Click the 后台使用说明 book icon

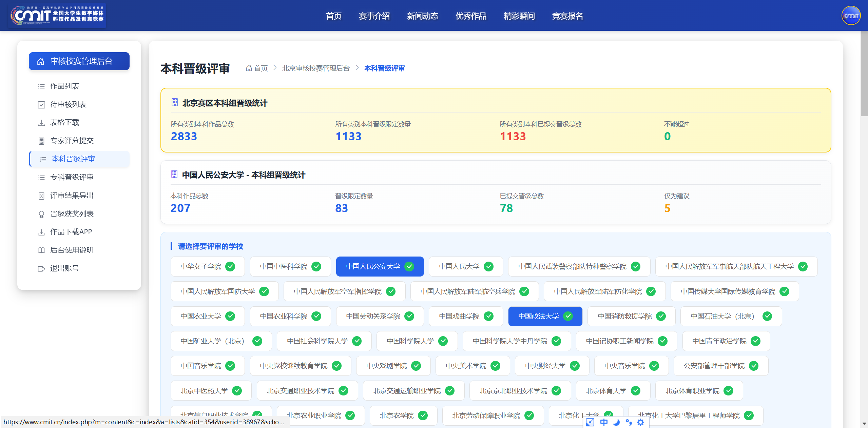(x=41, y=250)
